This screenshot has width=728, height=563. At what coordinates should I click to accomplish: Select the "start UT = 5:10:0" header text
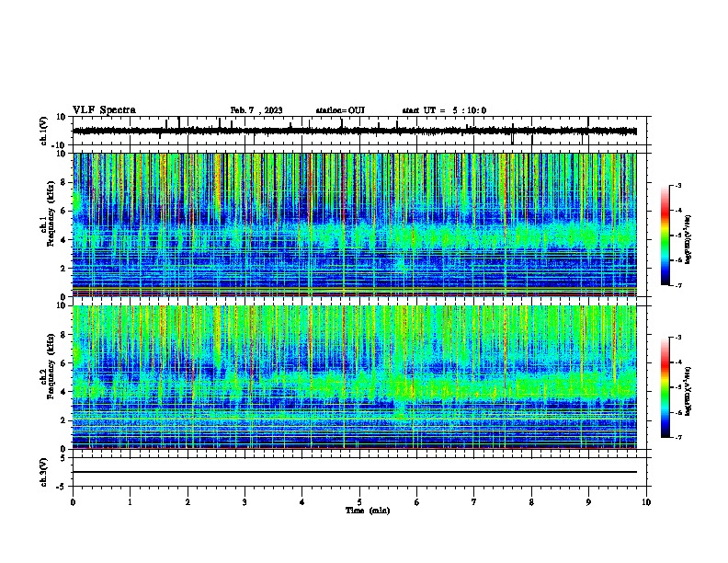coord(444,110)
